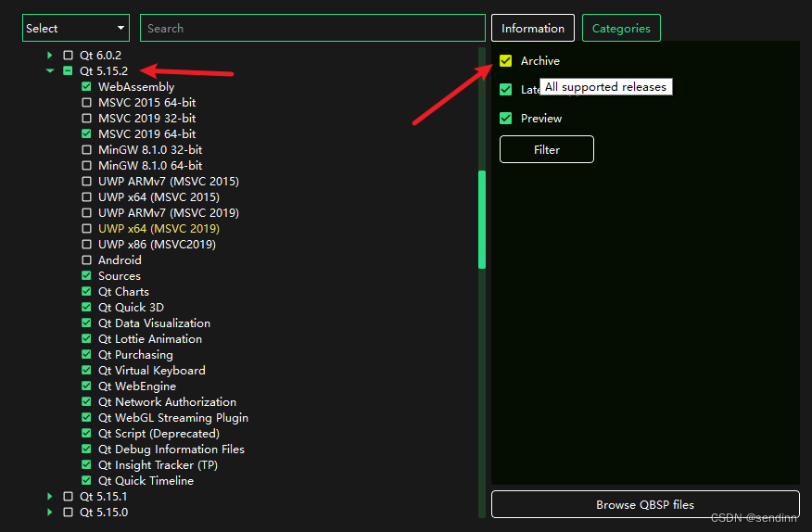
Task: Select the Qt 6.0.2 tree label
Action: click(x=100, y=55)
